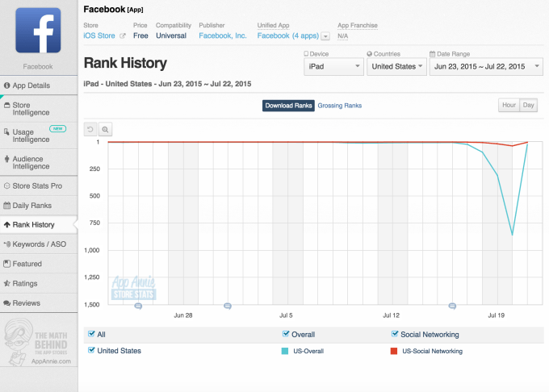Click the Keywords / ASO icon

[7, 244]
